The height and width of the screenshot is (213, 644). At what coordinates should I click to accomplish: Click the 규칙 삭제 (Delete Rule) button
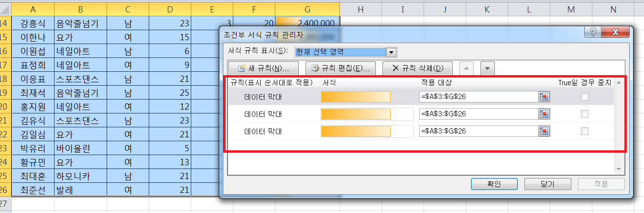[x=417, y=68]
